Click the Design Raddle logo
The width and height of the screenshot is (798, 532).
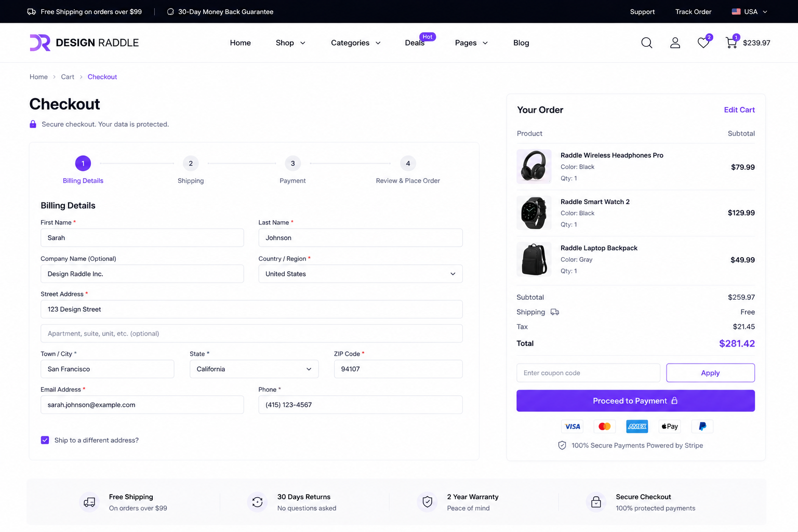coord(84,43)
